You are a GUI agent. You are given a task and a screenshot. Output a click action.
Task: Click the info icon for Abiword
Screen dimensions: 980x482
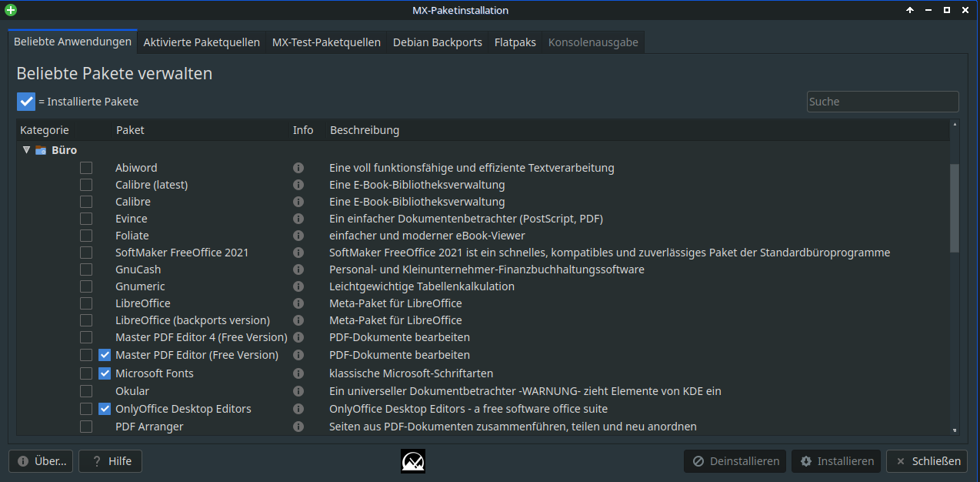pos(298,168)
